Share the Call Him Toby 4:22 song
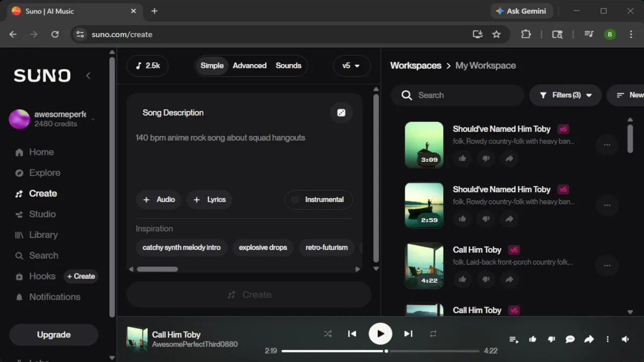This screenshot has width=644, height=362. coord(509,279)
